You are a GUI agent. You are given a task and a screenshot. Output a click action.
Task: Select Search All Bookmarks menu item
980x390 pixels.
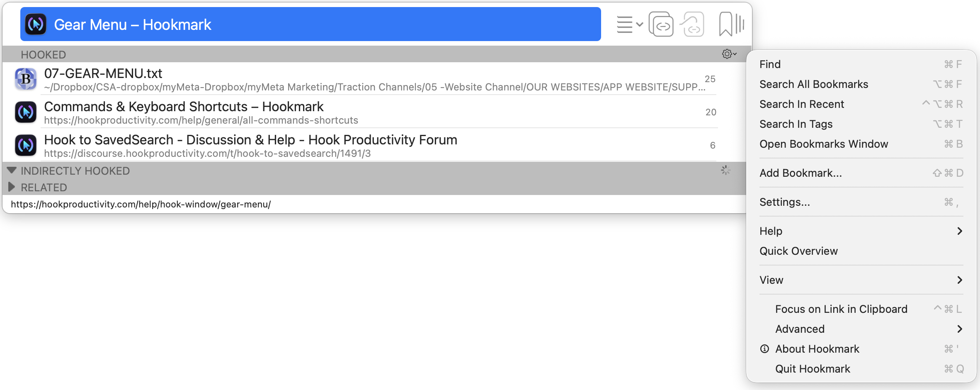pos(813,84)
